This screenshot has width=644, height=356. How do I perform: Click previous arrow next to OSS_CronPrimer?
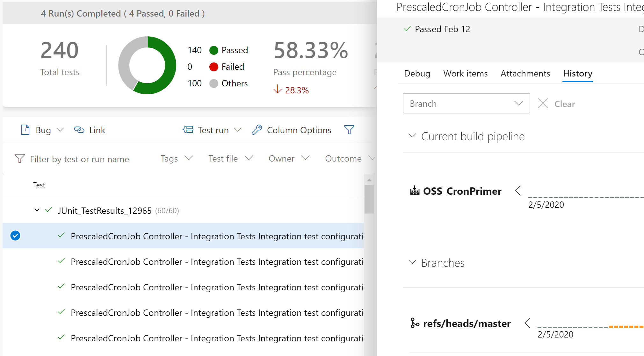(518, 191)
